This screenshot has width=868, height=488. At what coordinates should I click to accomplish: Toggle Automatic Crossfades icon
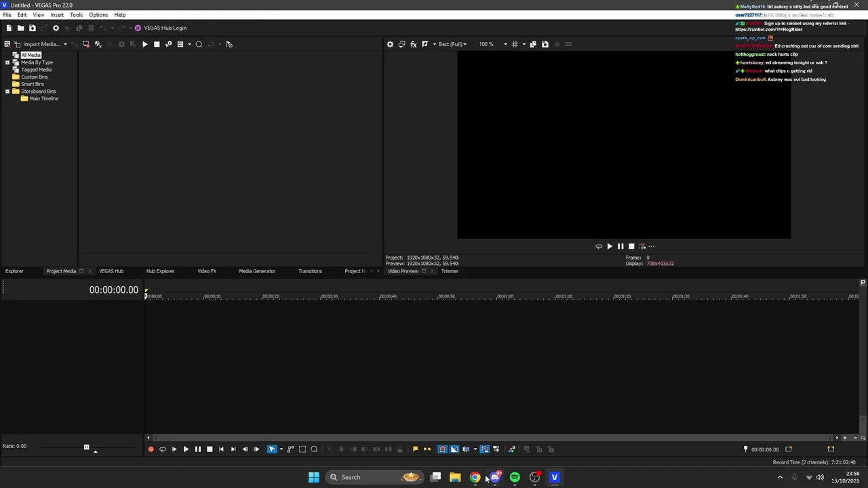[454, 449]
